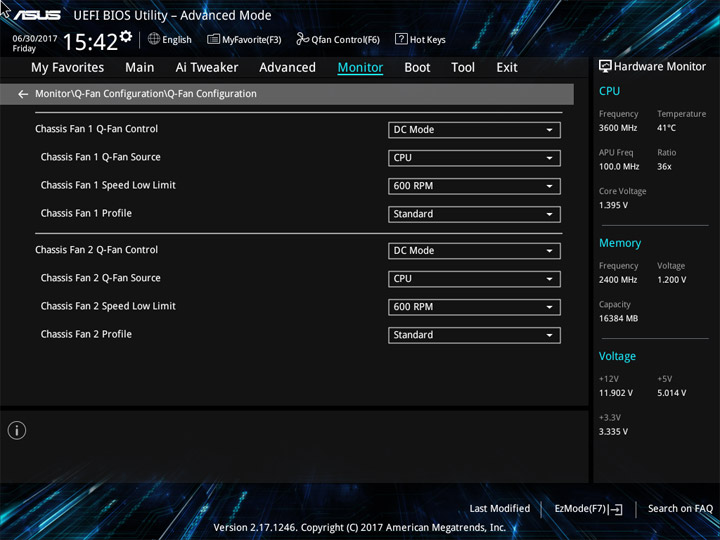Open Chassis Fan 2 Q-Fan Control dropdown
720x540 pixels.
(474, 251)
